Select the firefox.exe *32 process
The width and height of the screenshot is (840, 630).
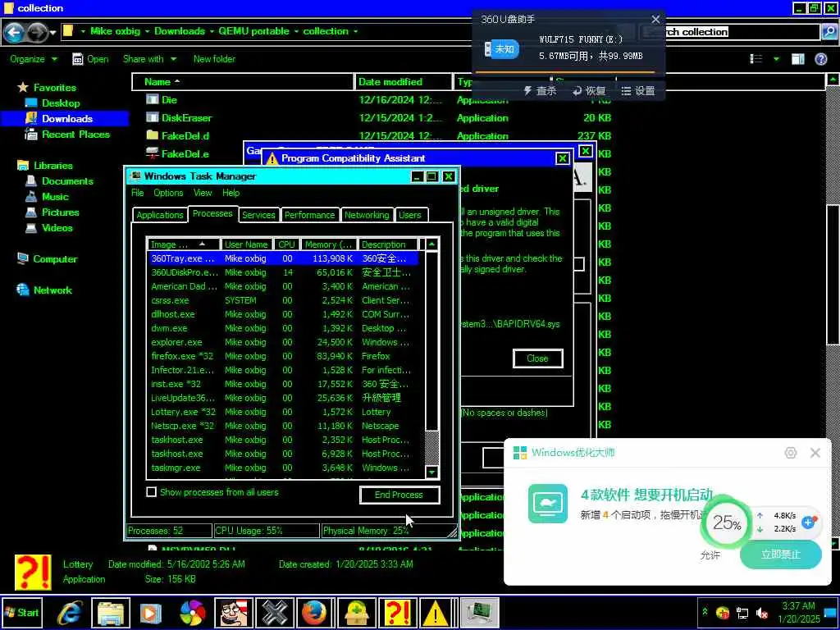pyautogui.click(x=283, y=356)
